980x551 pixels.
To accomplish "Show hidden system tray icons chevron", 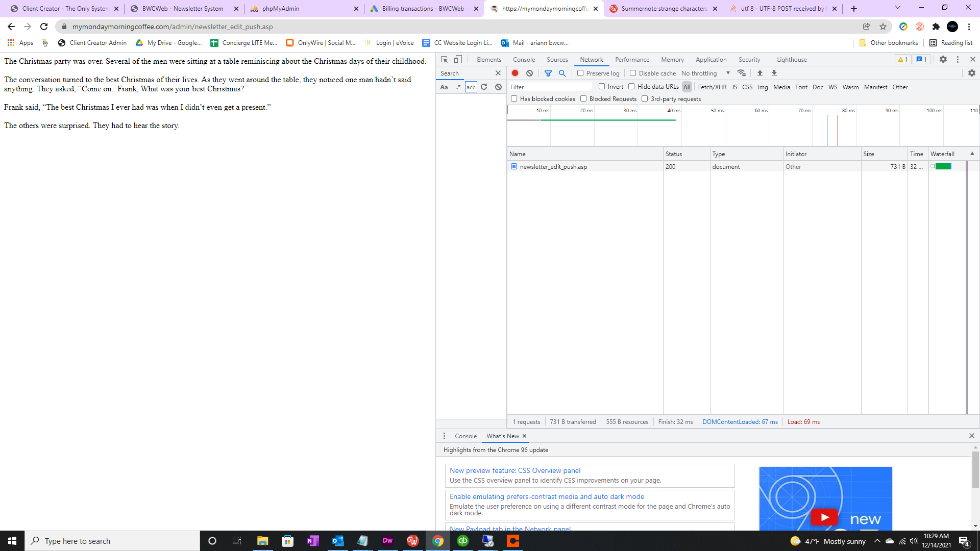I will tap(877, 541).
